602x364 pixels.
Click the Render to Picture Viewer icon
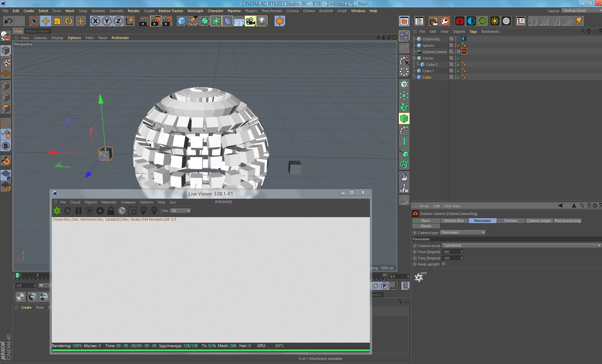(x=156, y=21)
